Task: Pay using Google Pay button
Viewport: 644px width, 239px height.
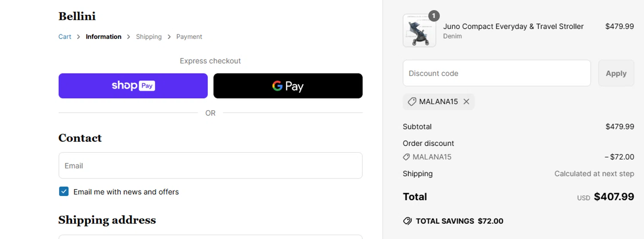Action: tap(288, 86)
